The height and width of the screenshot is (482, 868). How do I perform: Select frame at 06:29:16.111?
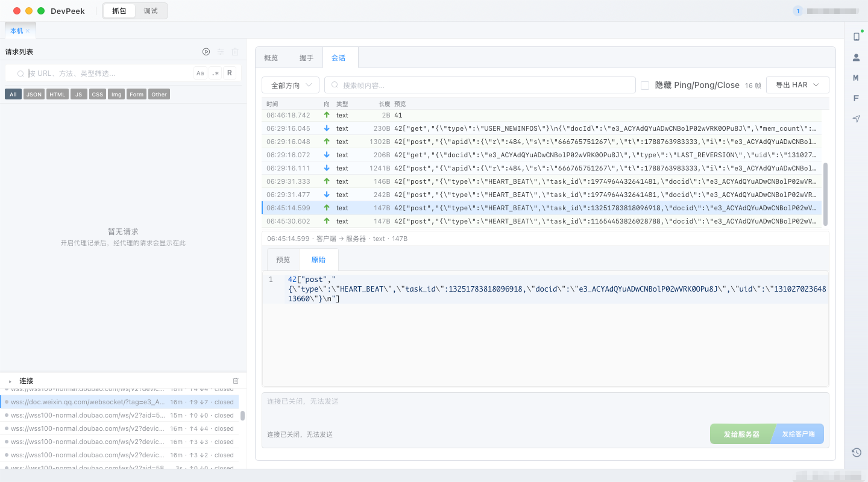coord(541,168)
